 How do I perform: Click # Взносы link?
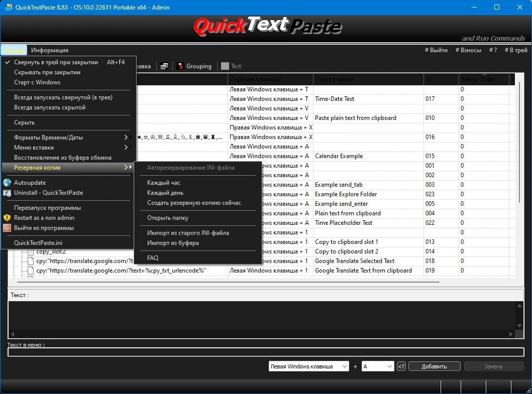[x=468, y=50]
